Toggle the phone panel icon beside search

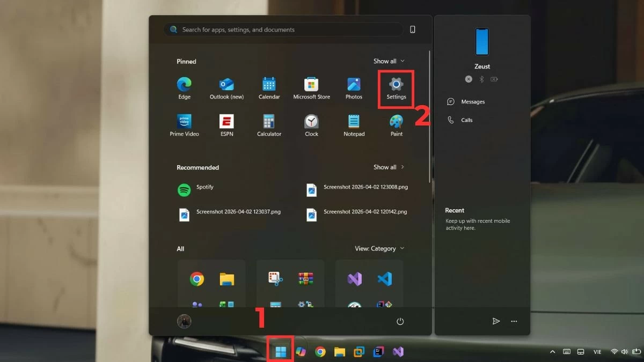(x=412, y=29)
